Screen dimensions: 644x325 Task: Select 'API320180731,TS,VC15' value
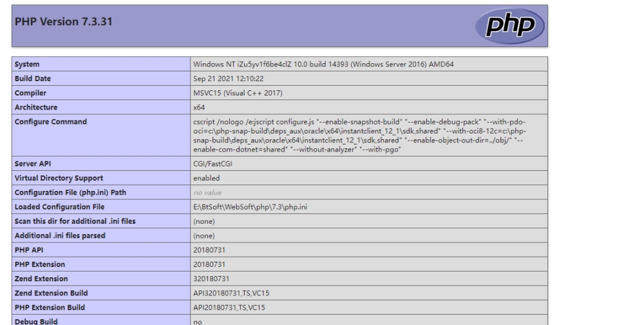click(x=231, y=293)
